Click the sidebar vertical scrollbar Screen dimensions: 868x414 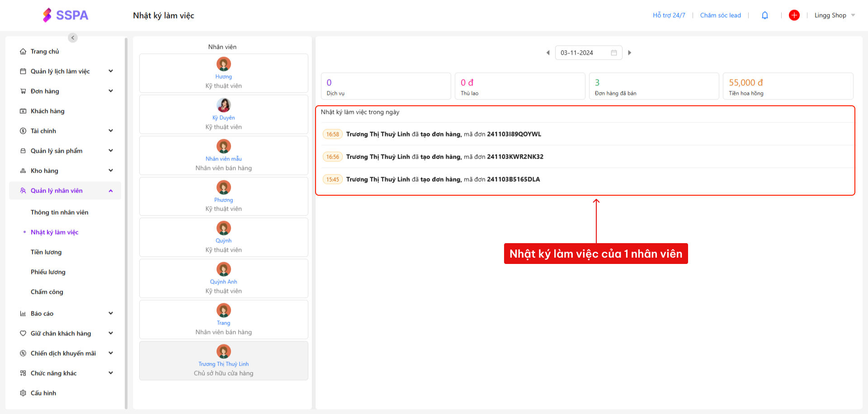click(x=126, y=223)
